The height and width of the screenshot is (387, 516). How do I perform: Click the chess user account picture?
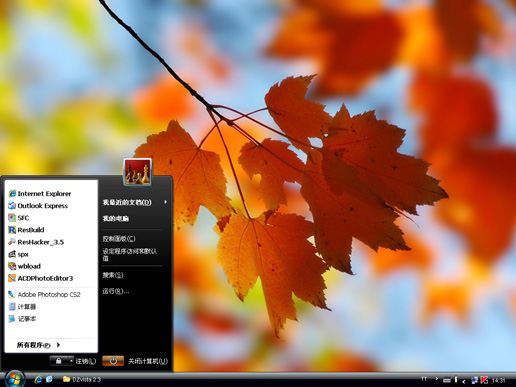tap(138, 172)
